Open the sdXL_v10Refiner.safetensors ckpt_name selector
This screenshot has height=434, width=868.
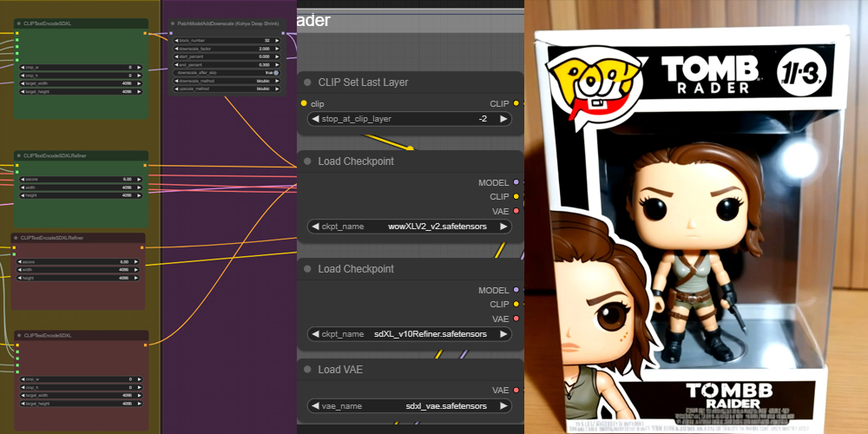coord(409,334)
